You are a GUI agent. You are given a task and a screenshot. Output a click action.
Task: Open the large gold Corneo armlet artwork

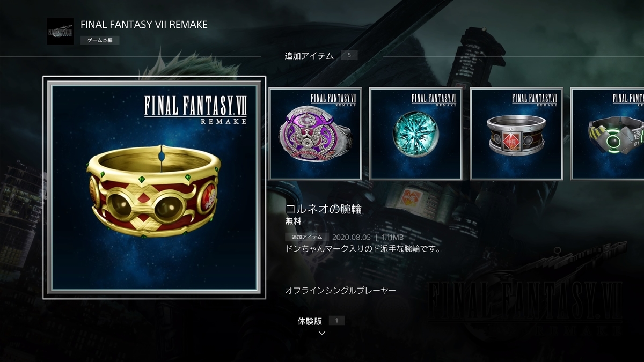click(x=155, y=188)
